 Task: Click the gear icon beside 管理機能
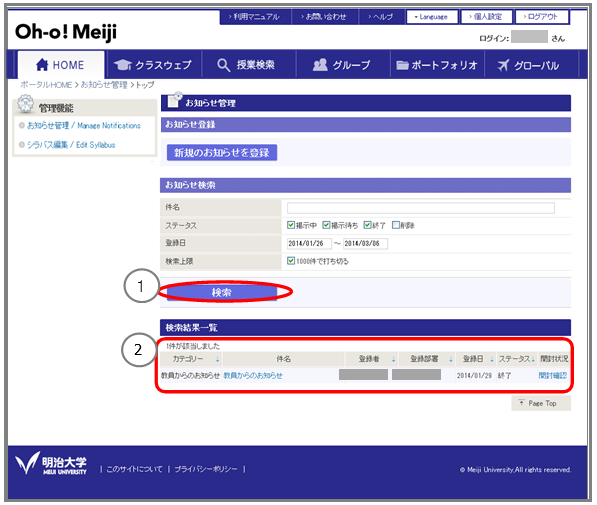coord(26,104)
